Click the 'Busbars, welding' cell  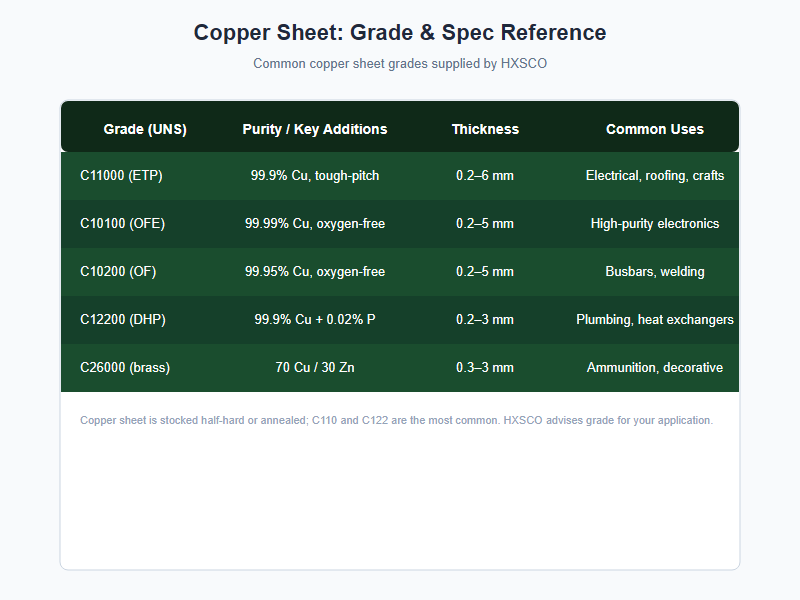655,271
